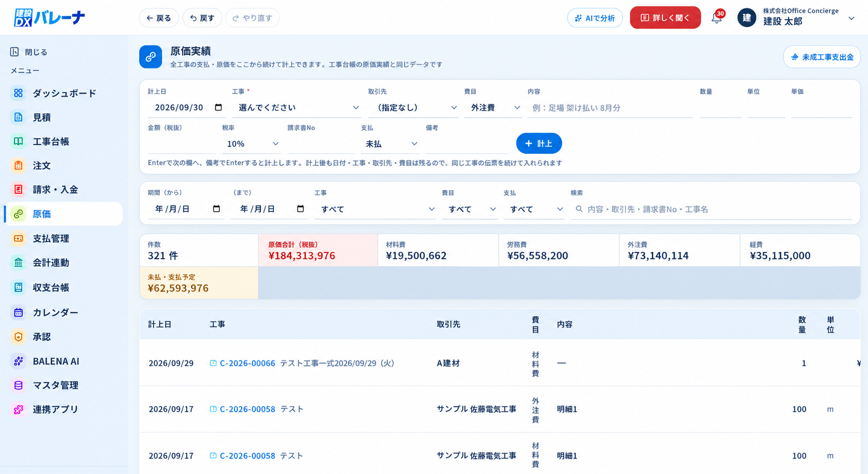Click the 収支台帳 icon
868x474 pixels.
[x=18, y=287]
